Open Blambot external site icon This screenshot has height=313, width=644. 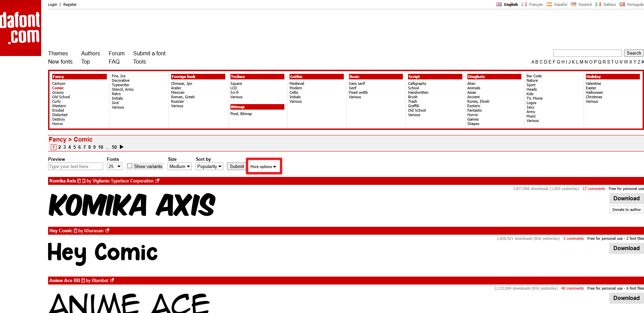point(112,280)
